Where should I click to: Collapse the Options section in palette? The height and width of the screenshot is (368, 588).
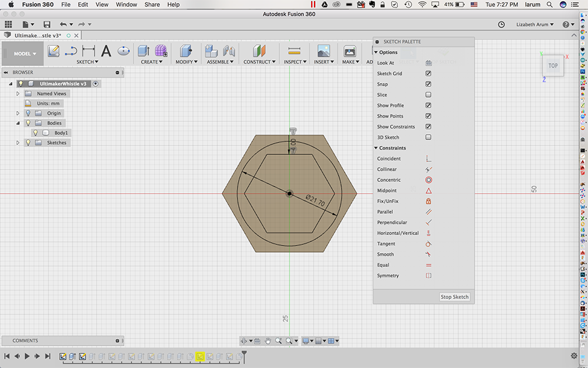click(376, 52)
